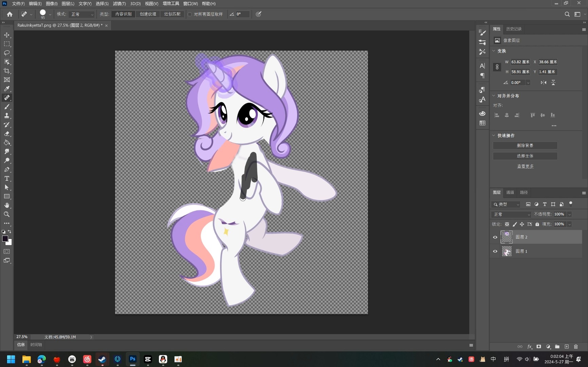This screenshot has height=367, width=588.
Task: Toggle the layer filter on/off switch
Action: pyautogui.click(x=571, y=204)
